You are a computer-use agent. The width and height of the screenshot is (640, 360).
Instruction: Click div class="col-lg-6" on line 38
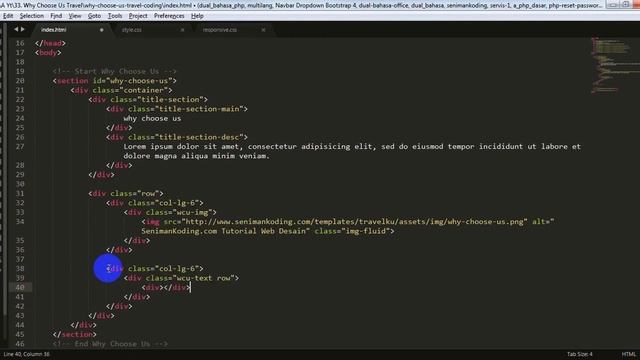(155, 269)
